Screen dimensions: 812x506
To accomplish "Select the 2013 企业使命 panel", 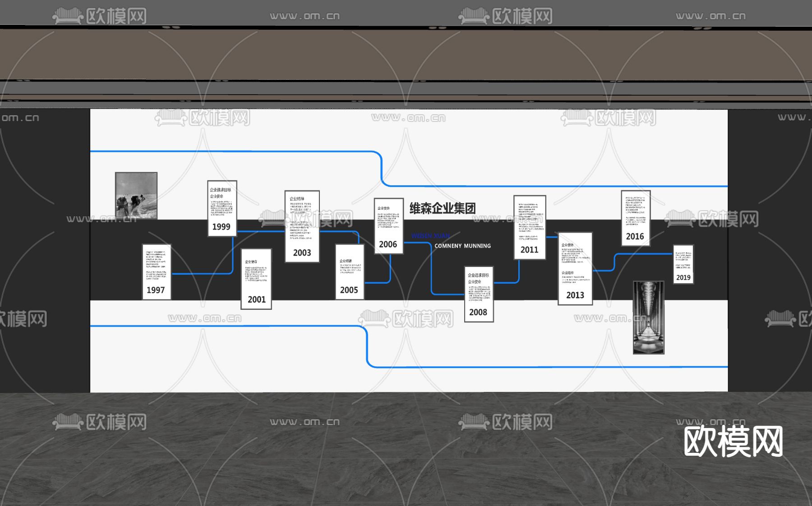I will coord(576,271).
